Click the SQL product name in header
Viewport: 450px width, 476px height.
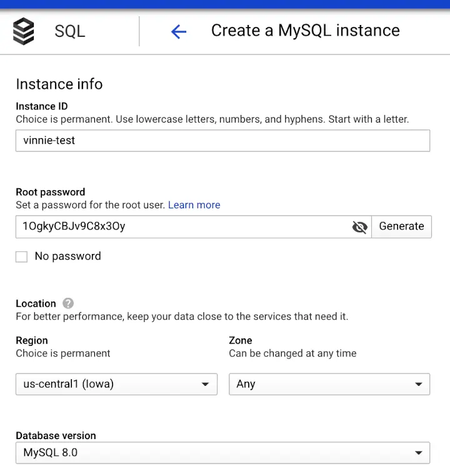(x=69, y=31)
